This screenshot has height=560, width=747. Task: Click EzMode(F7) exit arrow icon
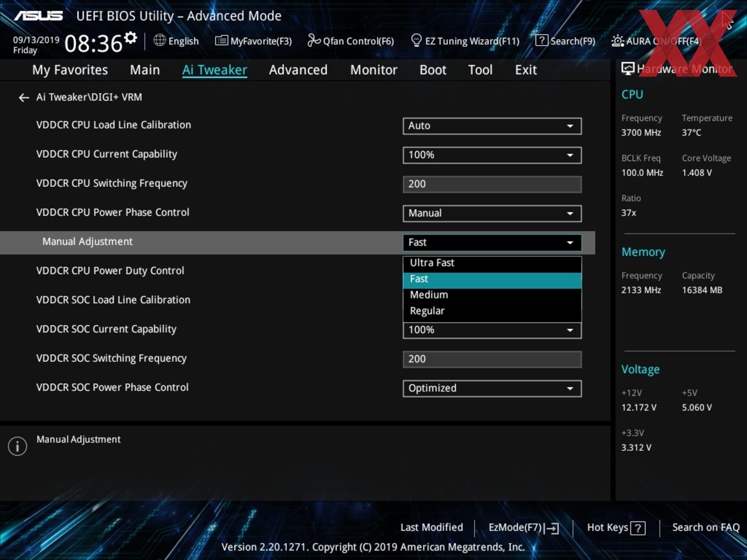[x=552, y=528]
